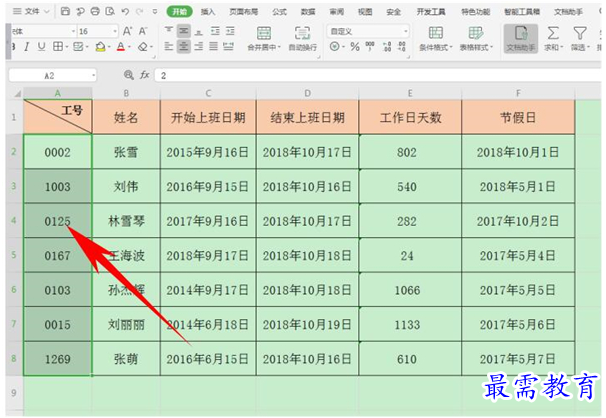The image size is (606, 418).
Task: Align text to the right
Action: pos(199,47)
